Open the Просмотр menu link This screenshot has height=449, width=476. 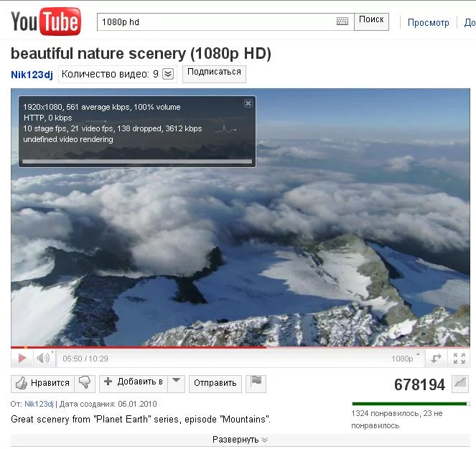428,22
